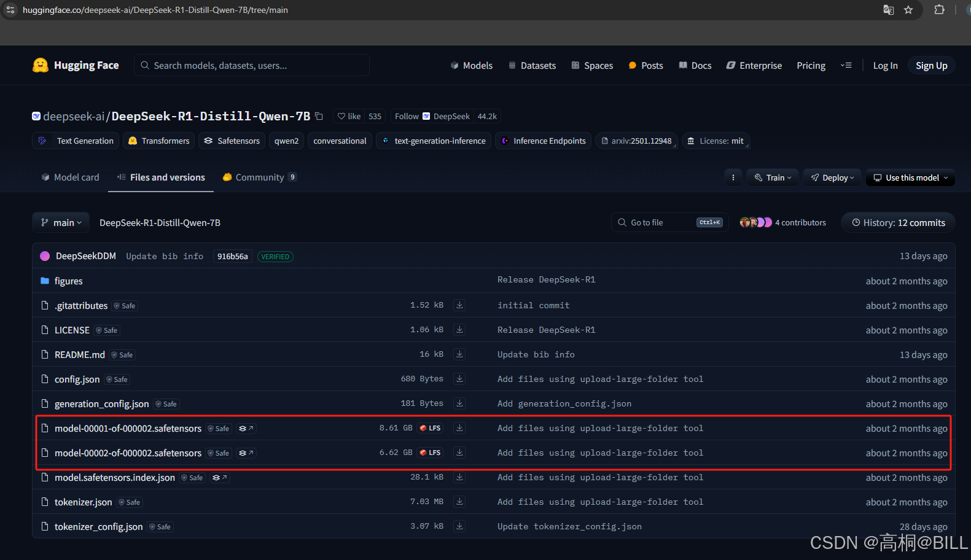Open Docs in the top navigation
Screen dimensions: 971x560
[695, 66]
